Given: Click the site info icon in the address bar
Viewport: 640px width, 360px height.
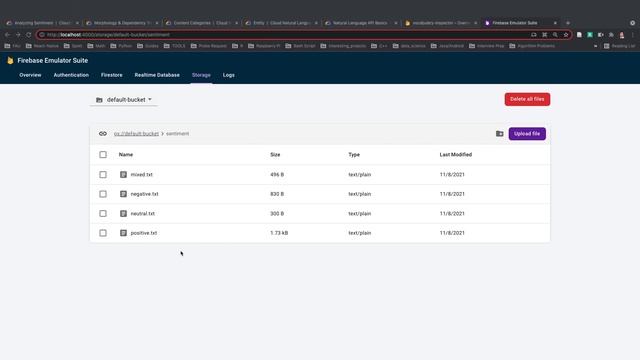Looking at the screenshot, I should pyautogui.click(x=42, y=35).
